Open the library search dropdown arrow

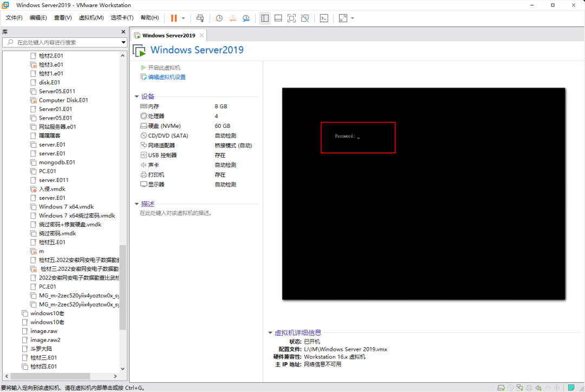click(123, 43)
